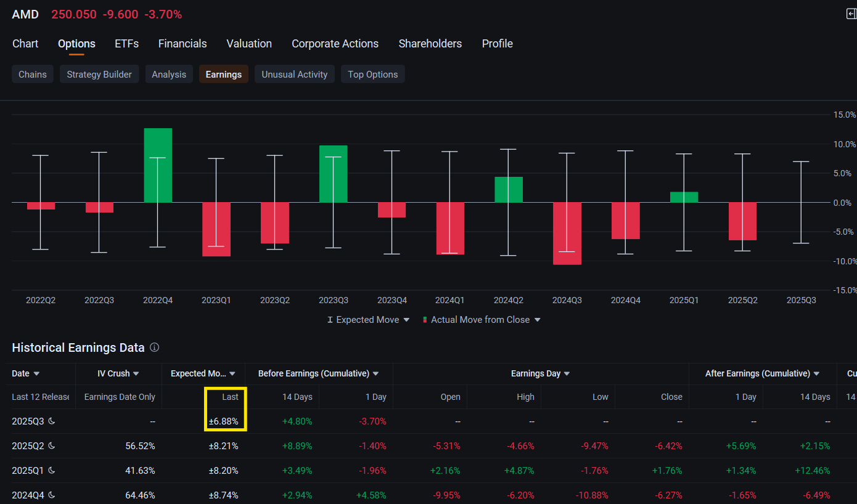This screenshot has height=504, width=857.
Task: Click the collapse panel icon at top right
Action: 851,14
